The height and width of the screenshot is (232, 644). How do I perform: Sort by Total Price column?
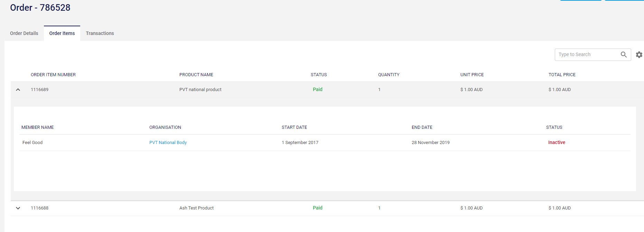click(x=562, y=75)
